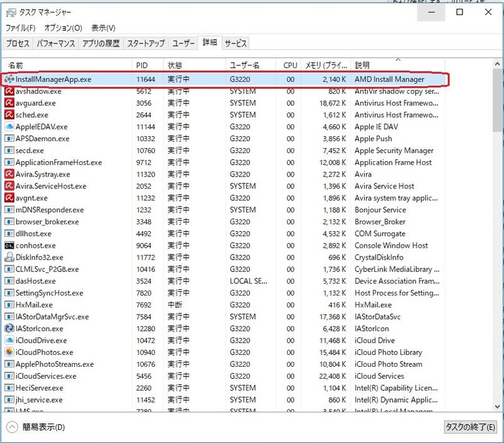Image resolution: width=504 pixels, height=443 pixels.
Task: Click the InstallManagerApp.exe process icon
Action: coord(9,79)
